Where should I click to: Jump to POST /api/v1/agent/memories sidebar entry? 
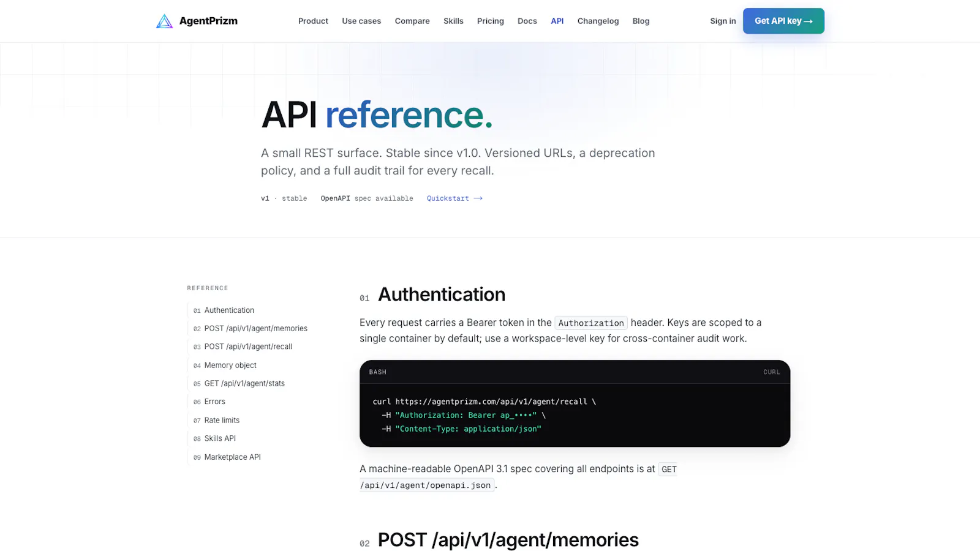click(x=251, y=329)
